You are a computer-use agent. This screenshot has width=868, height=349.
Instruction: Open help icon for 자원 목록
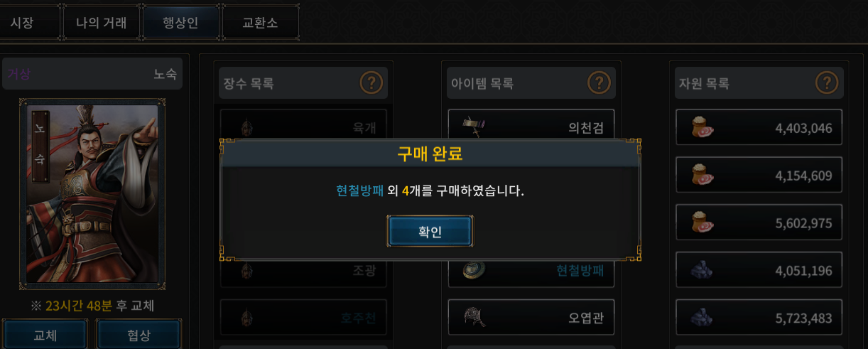pyautogui.click(x=827, y=83)
